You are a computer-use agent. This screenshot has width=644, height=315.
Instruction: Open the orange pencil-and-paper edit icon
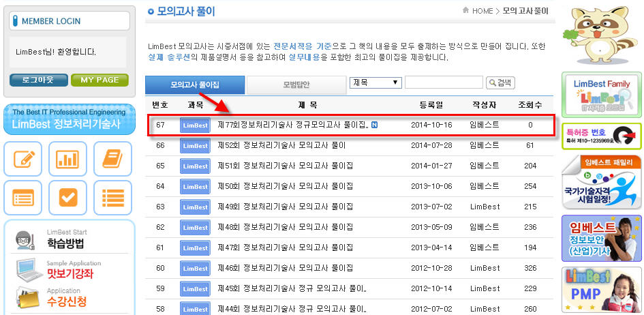[x=23, y=159]
